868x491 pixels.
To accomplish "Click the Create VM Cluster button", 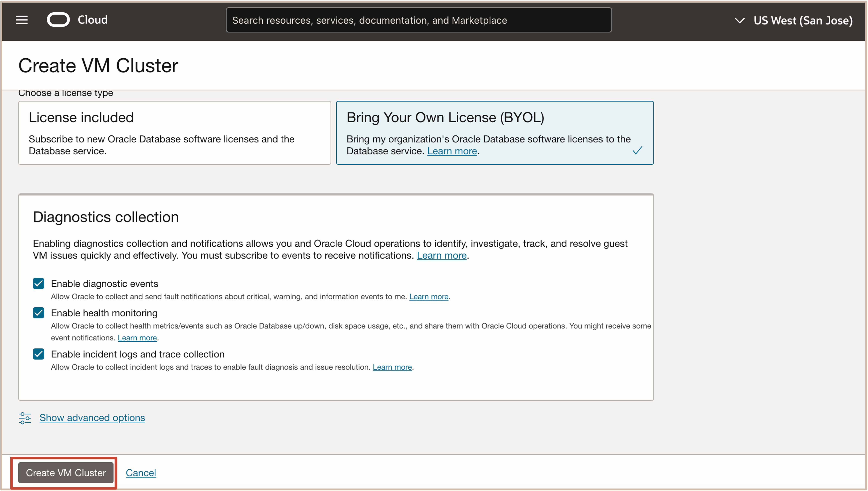I will pyautogui.click(x=66, y=473).
